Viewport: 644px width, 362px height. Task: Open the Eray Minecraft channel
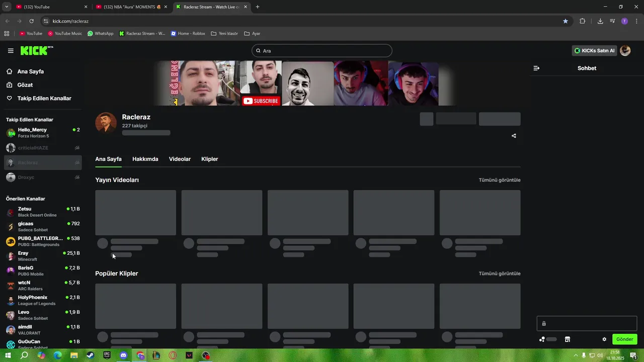click(43, 256)
